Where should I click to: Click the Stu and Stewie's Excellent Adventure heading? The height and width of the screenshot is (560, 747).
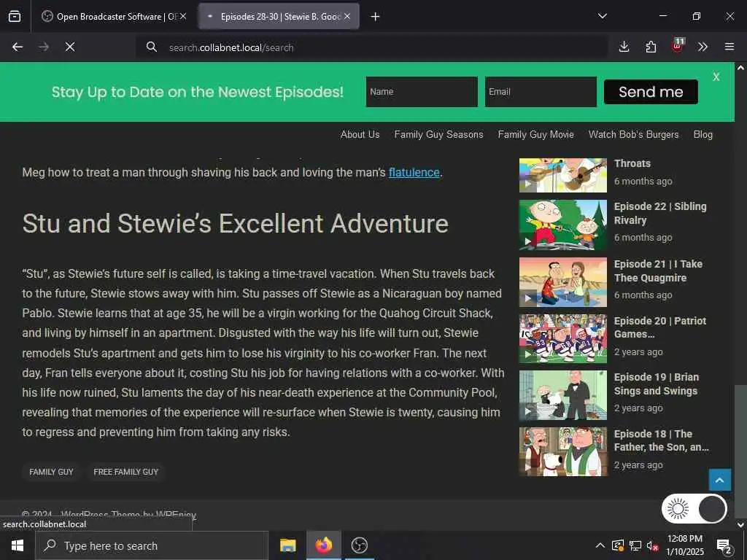(236, 223)
